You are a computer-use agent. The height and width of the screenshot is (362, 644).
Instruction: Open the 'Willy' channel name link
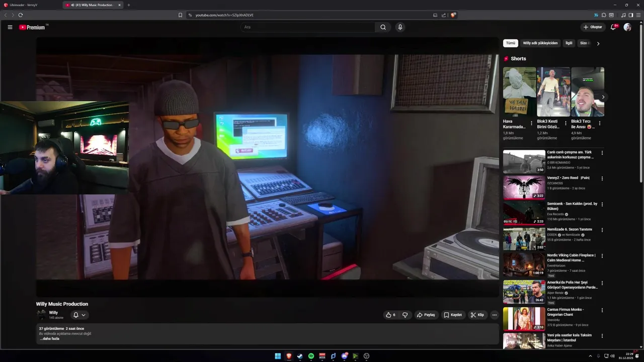[x=53, y=313]
